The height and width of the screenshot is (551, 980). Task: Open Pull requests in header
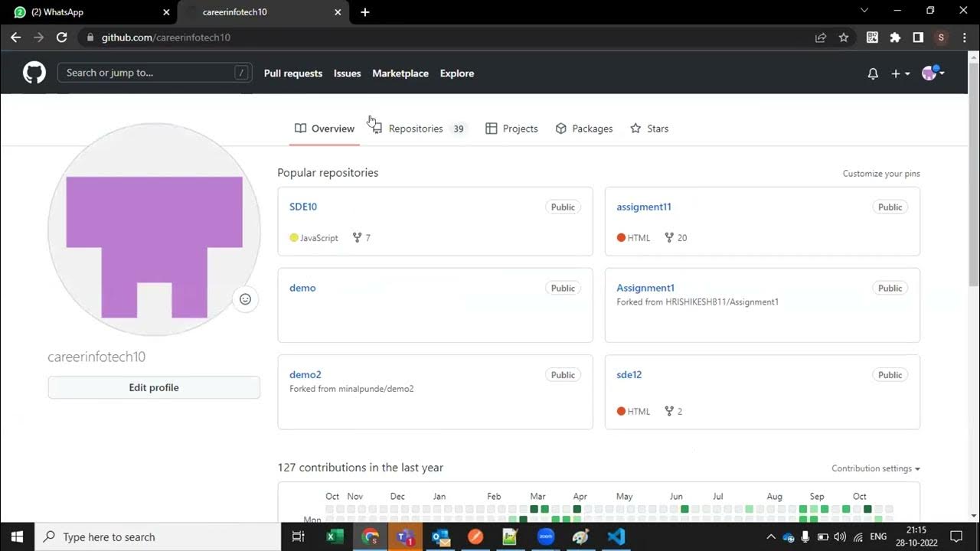[293, 73]
